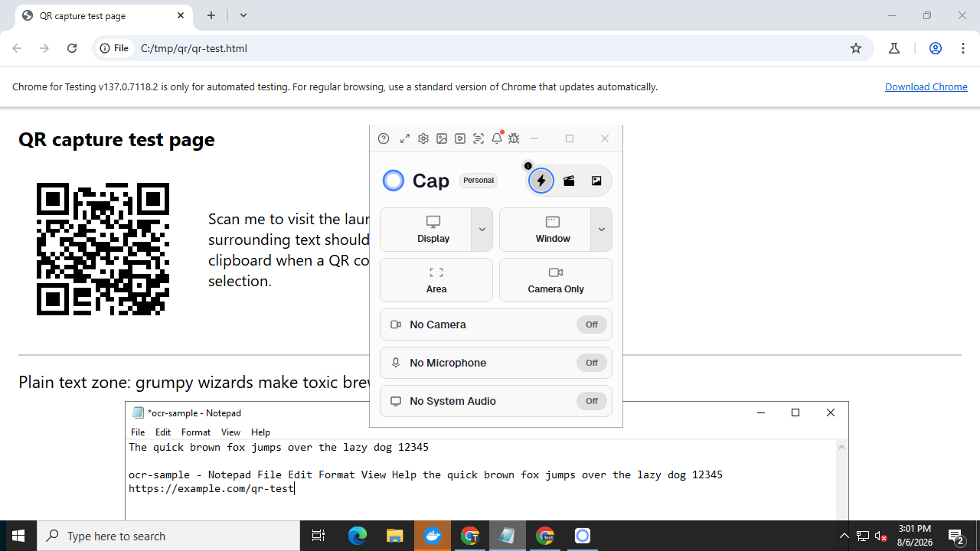The image size is (980, 551).
Task: Open Chrome profile menu icon
Action: click(935, 48)
